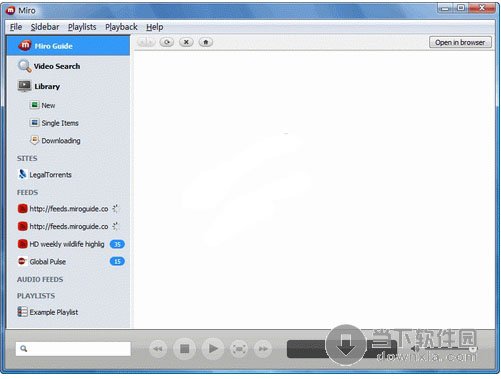
Task: Select the first feeds.miroguide.co feed
Action: click(68, 209)
